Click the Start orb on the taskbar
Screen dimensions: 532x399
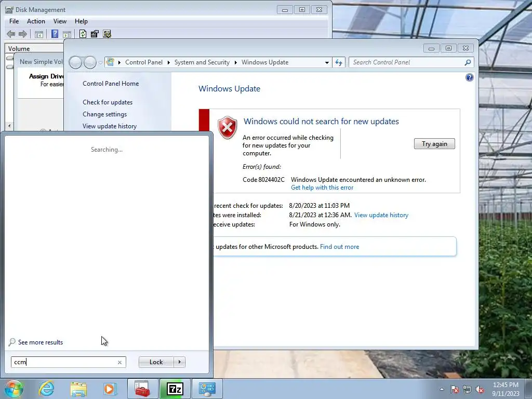[14, 389]
